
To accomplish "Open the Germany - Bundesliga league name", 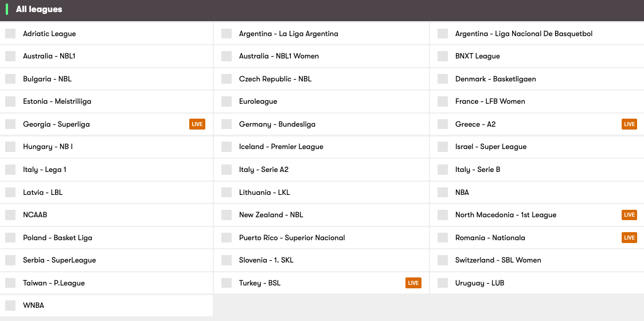I will 277,124.
